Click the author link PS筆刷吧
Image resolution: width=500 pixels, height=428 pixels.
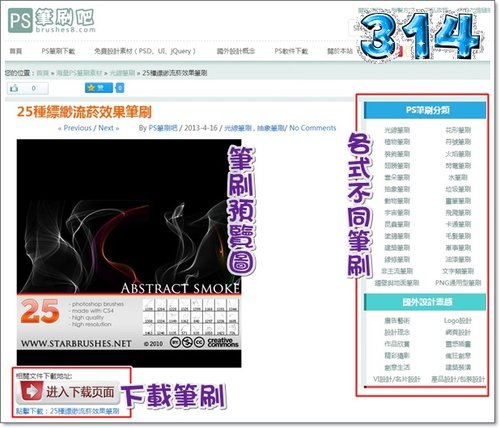click(x=163, y=128)
